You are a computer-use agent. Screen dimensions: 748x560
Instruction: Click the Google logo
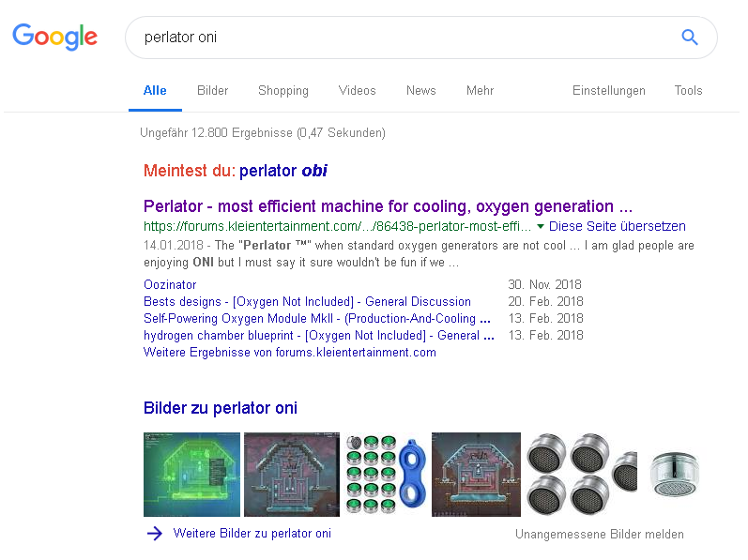click(x=54, y=38)
